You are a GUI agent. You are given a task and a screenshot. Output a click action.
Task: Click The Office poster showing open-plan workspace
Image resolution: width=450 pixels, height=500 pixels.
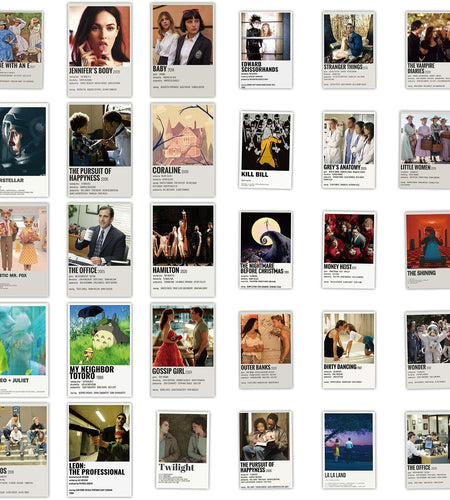429,439
